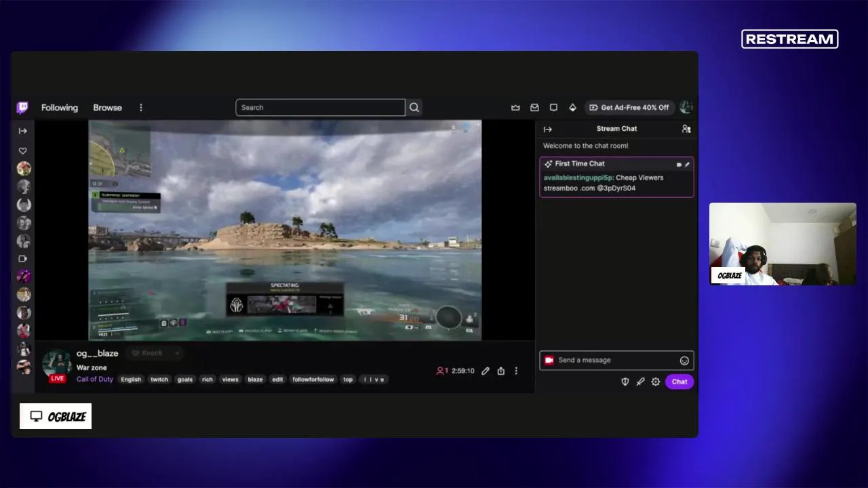
Task: Click the pencil edit stream info icon
Action: point(486,371)
